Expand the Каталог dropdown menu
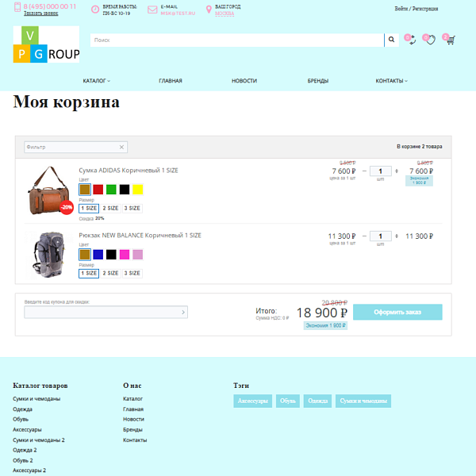Viewport: 476px width, 476px height. click(96, 81)
